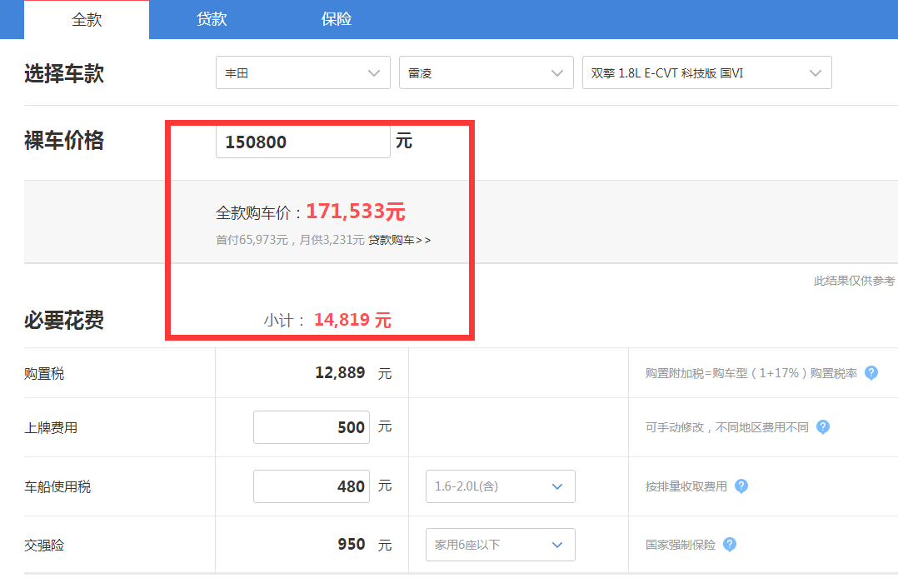Open the 双擎 1.8L E-CVT 科技版 model dropdown
This screenshot has width=898, height=588.
tap(706, 72)
